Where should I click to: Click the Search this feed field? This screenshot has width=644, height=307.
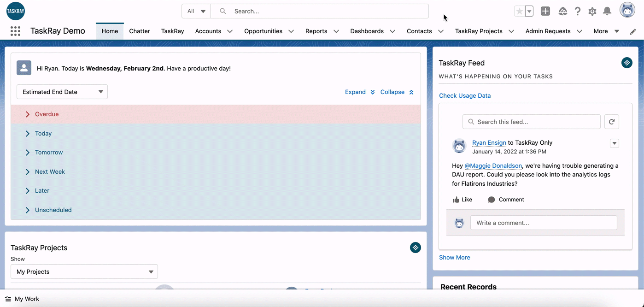(x=532, y=122)
